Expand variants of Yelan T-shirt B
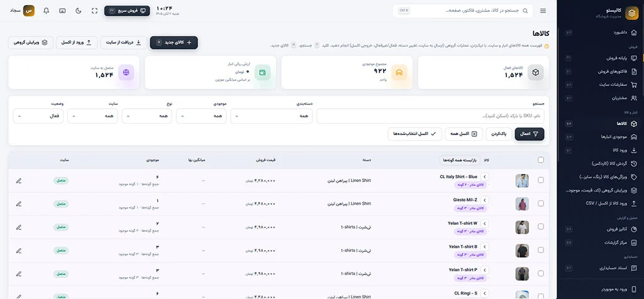Image resolution: width=644 pixels, height=299 pixels. pyautogui.click(x=485, y=246)
